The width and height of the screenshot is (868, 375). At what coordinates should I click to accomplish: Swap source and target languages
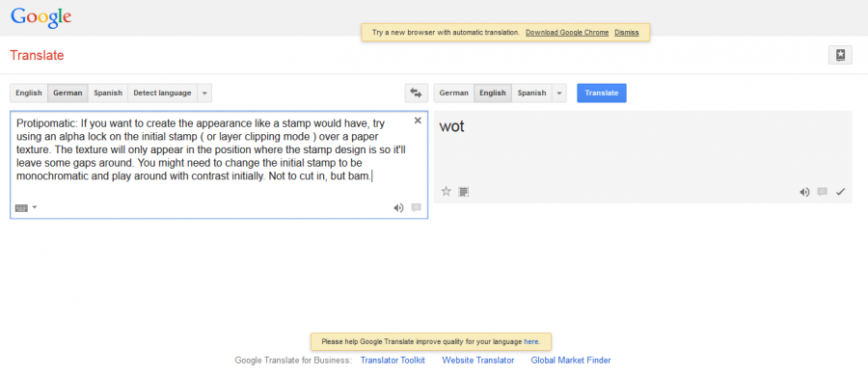416,93
